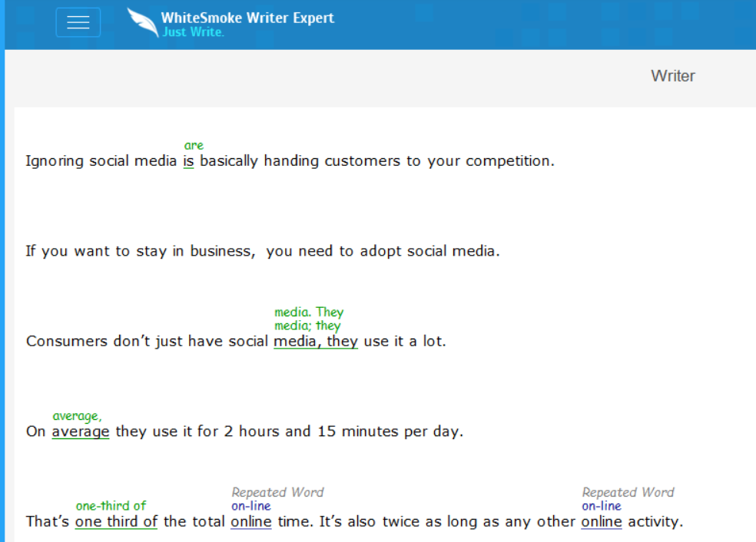Apply the 'are' suggestion above 'is'

tap(194, 145)
